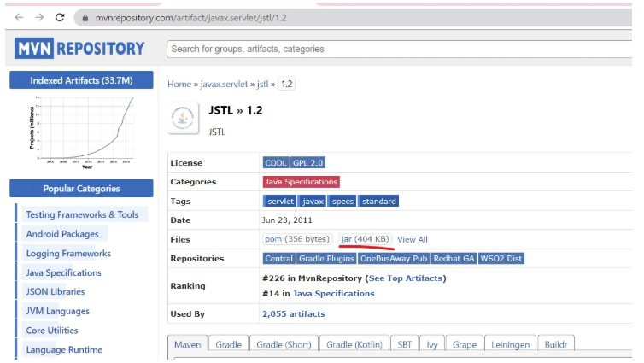Image resolution: width=644 pixels, height=363 pixels.
Task: Open the WSO2 Dist repository badge
Action: tap(501, 258)
